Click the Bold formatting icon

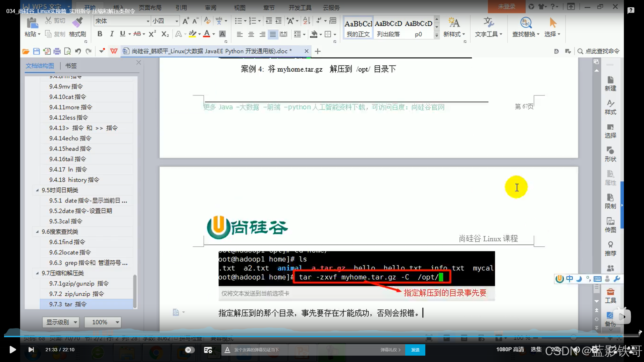(x=100, y=34)
